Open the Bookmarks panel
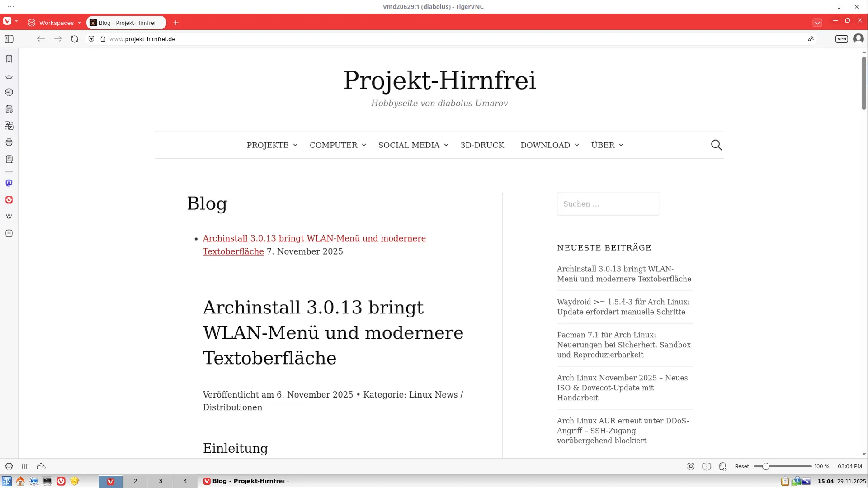The height and width of the screenshot is (488, 868). (9, 59)
